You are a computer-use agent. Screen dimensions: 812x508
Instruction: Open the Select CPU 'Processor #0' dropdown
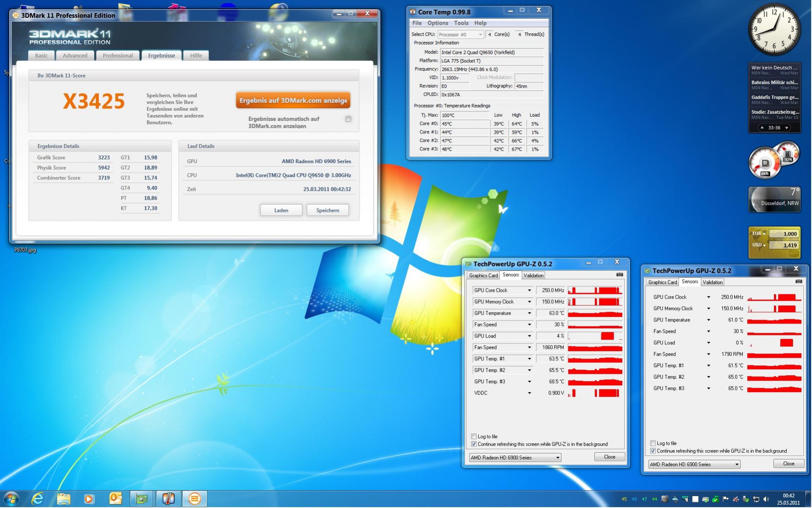(x=460, y=35)
